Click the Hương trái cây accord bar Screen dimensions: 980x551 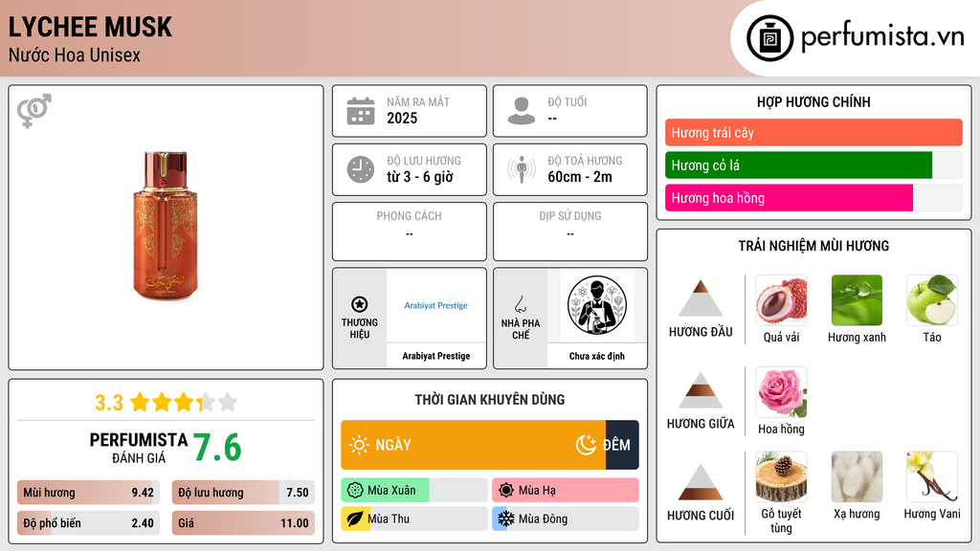coord(813,132)
